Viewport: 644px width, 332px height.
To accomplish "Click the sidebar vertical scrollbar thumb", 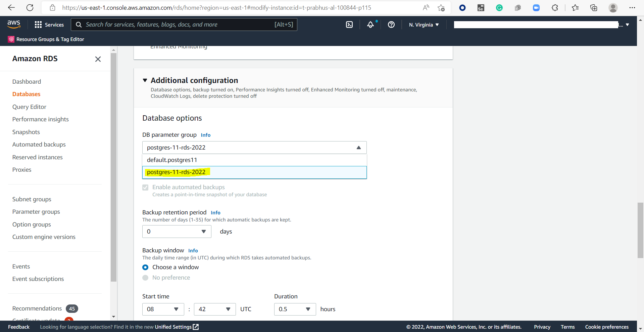I will [x=114, y=167].
